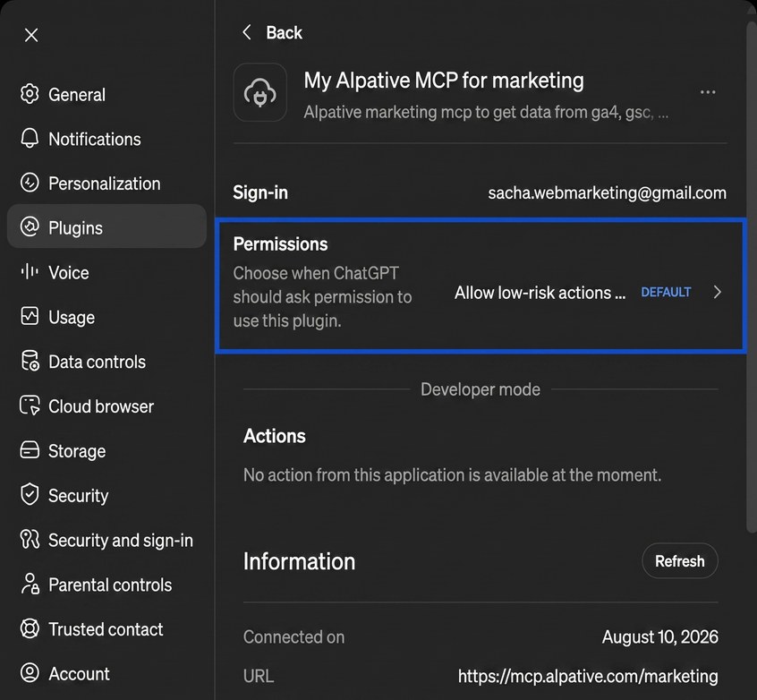
Task: Select the Usage section label
Action: 72,318
